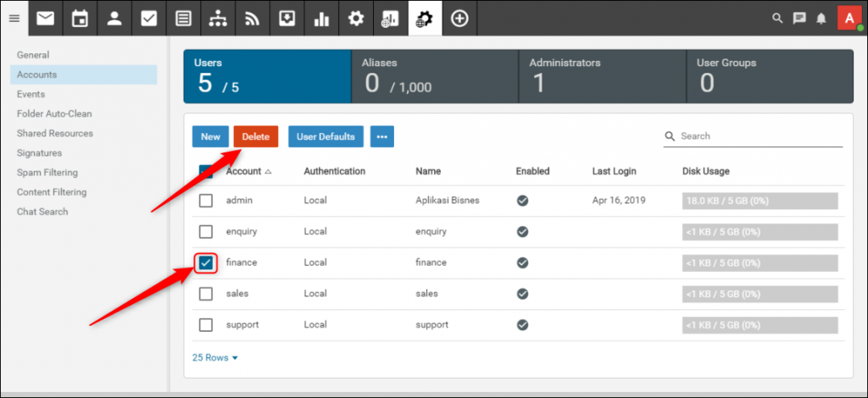Screen dimensions: 868x398
Task: Switch to the Administrators tab
Action: click(x=601, y=76)
